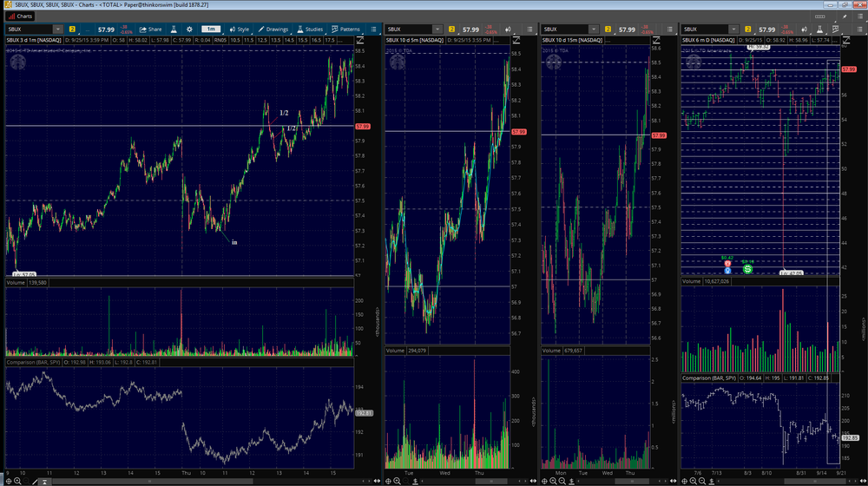Open chart settings gear icon
The image size is (868, 486).
[189, 30]
